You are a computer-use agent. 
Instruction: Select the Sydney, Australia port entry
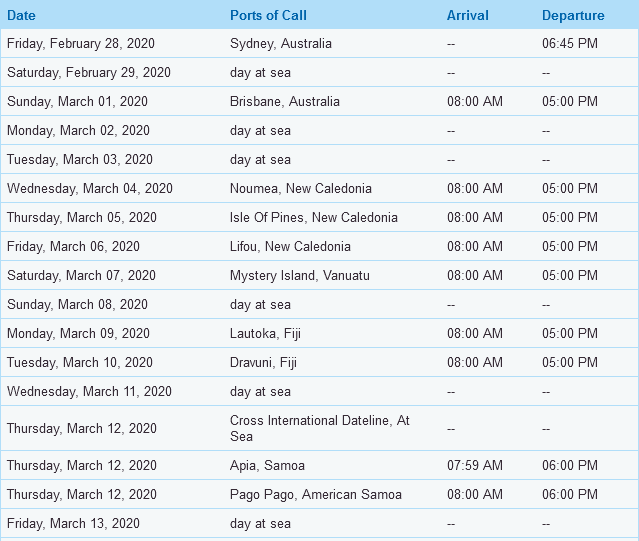[x=281, y=44]
